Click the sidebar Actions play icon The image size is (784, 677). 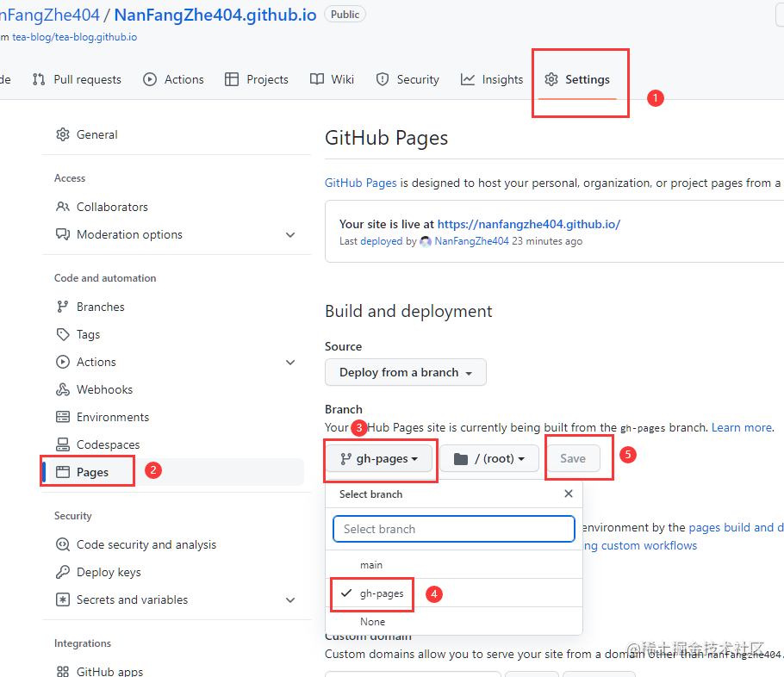point(63,362)
